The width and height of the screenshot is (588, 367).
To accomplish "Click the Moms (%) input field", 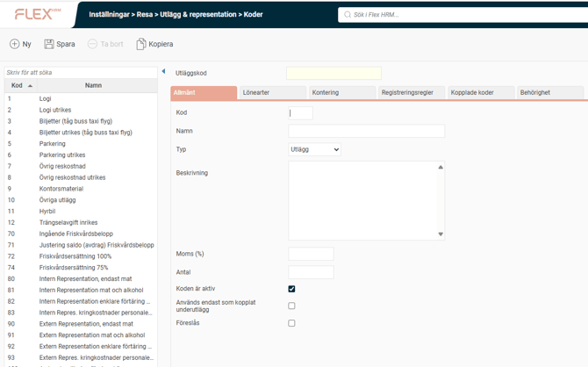I will coord(311,255).
